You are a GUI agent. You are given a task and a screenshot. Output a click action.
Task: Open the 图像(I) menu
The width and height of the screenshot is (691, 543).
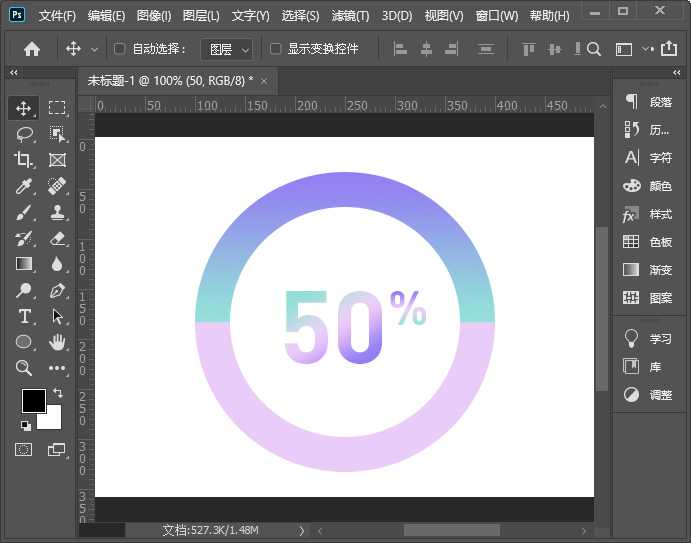154,16
